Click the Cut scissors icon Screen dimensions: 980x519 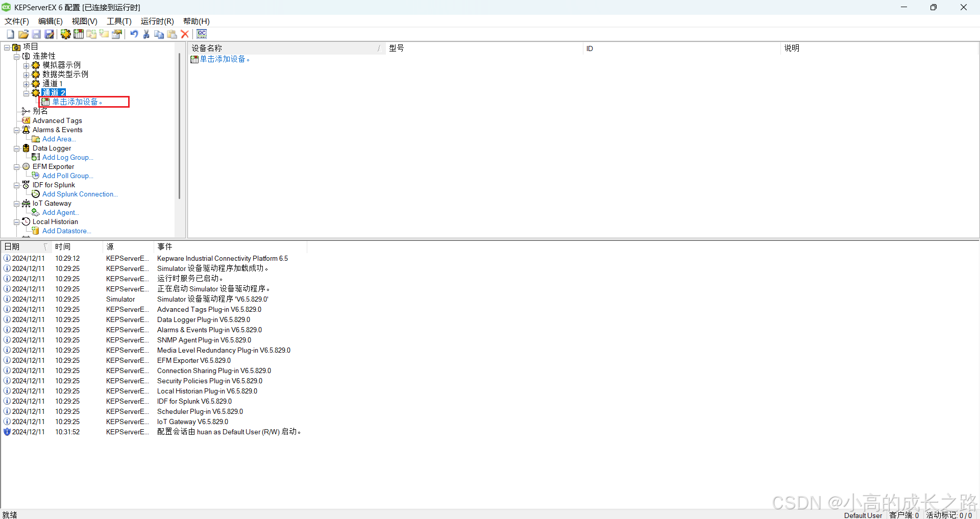[x=146, y=34]
